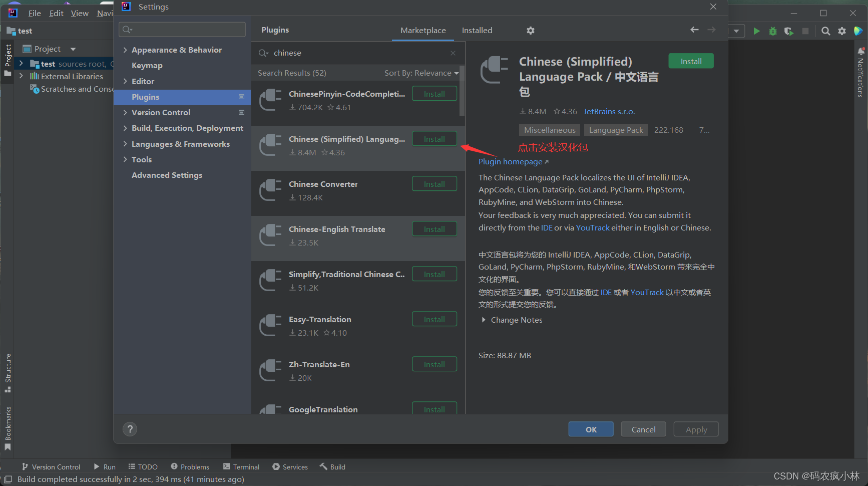868x486 pixels.
Task: Open the Bookmarks tool window sidebar tab
Action: (8, 428)
